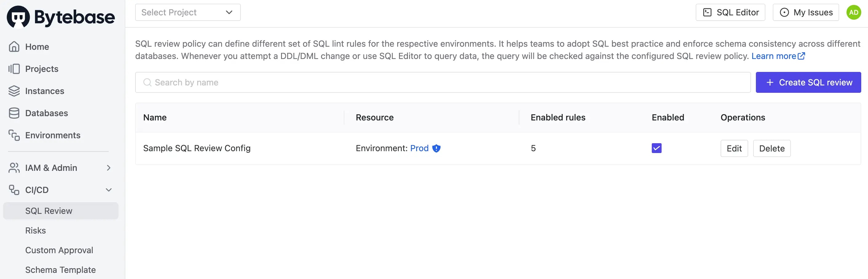
Task: Click the Create SQL review button
Action: (x=808, y=82)
